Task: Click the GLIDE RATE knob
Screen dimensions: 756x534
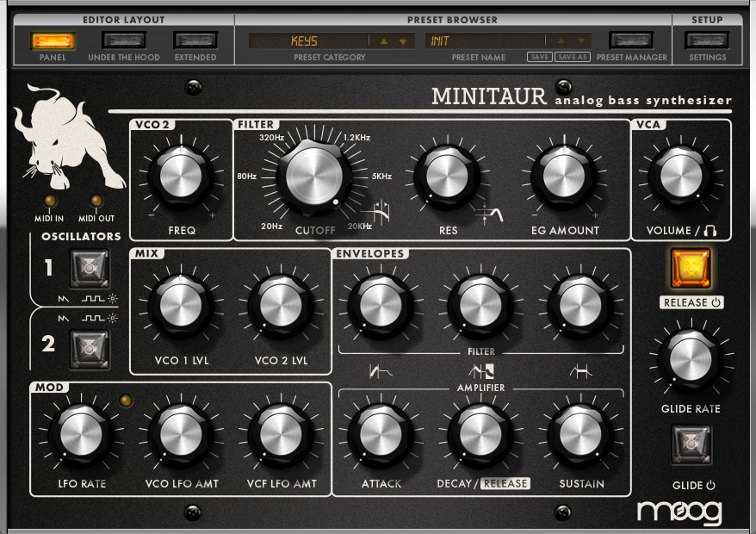Action: (x=691, y=359)
